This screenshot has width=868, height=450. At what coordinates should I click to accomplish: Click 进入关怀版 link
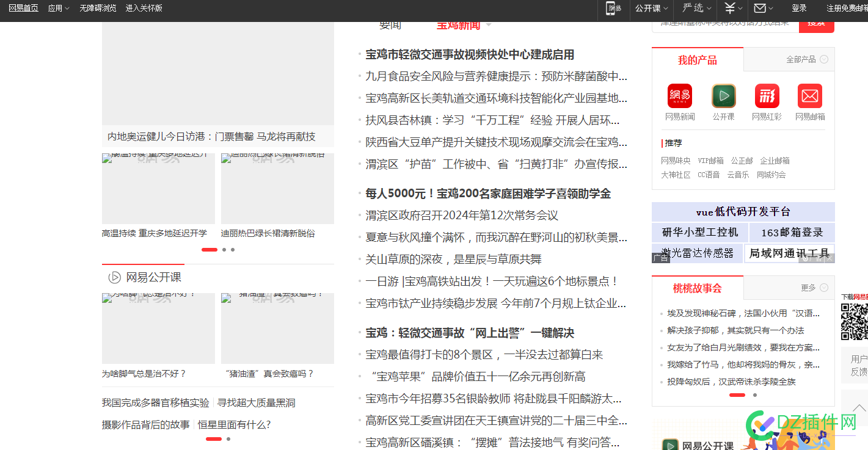pyautogui.click(x=144, y=8)
